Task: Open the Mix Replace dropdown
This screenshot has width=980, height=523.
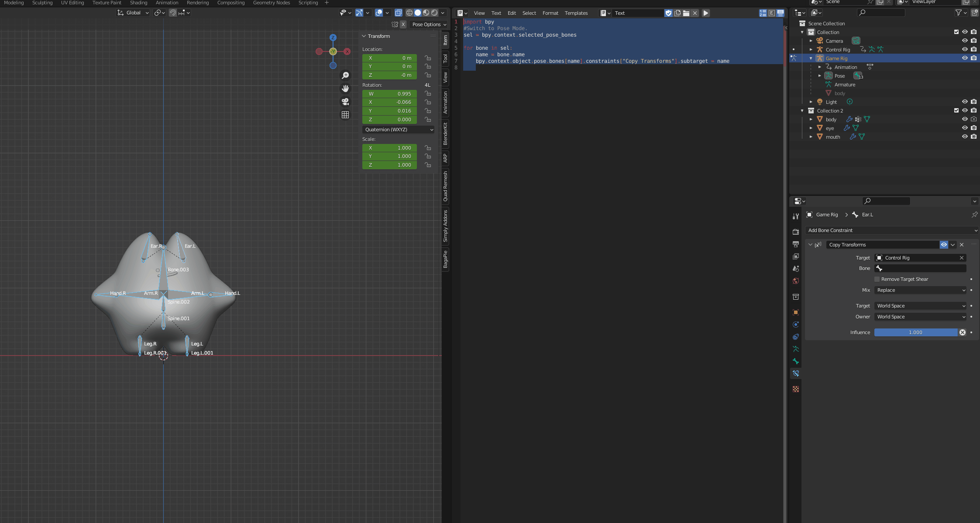Action: (x=921, y=290)
